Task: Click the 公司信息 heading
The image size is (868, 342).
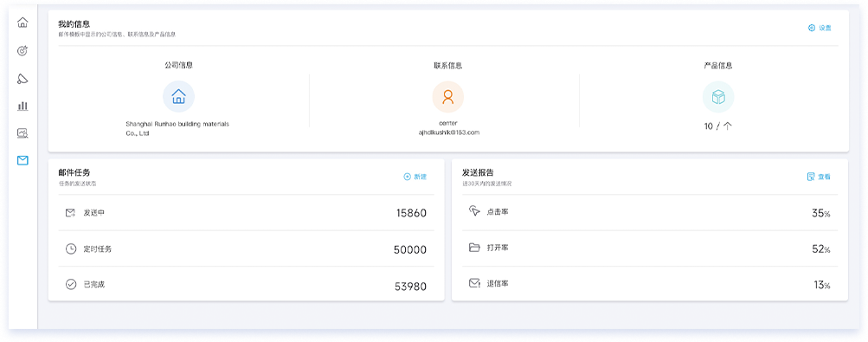Action: pyautogui.click(x=178, y=65)
